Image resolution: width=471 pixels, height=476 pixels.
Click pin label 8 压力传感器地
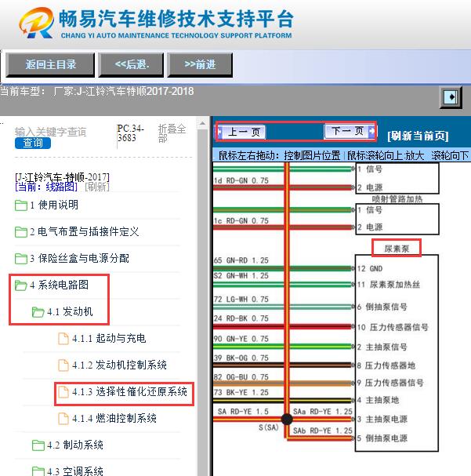coord(386,365)
